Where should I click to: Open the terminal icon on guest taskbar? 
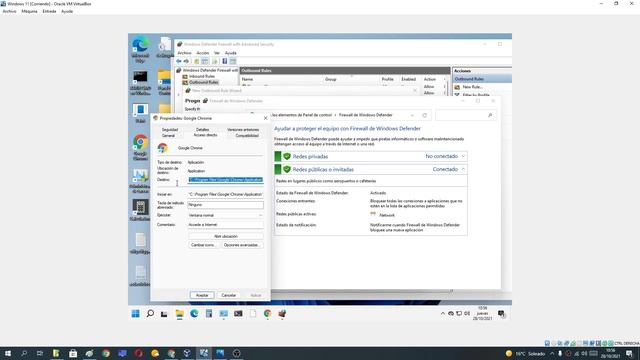(238, 313)
